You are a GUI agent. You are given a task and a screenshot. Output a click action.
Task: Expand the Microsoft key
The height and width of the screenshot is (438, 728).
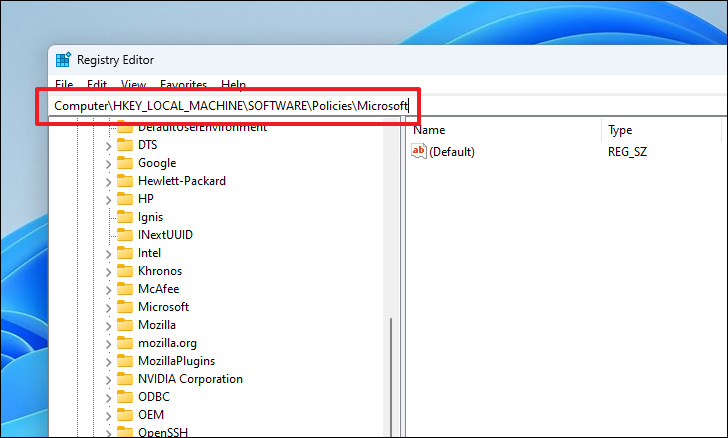tap(108, 308)
